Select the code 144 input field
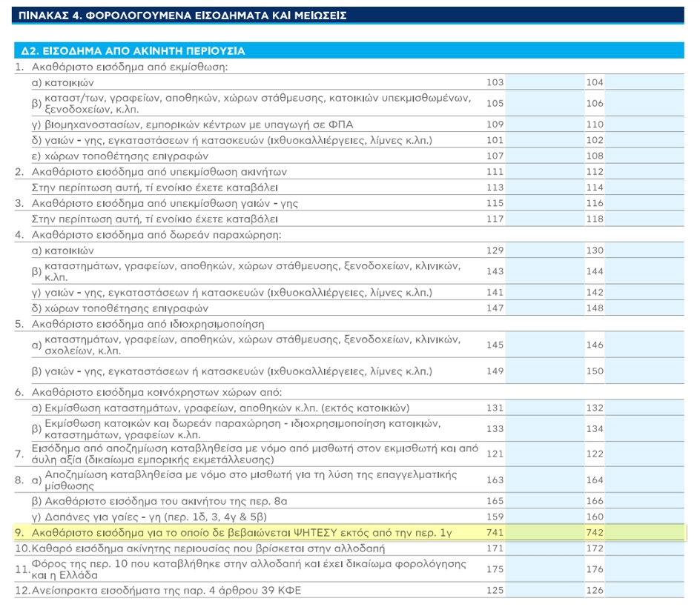This screenshot has height=610, width=700. [x=644, y=271]
